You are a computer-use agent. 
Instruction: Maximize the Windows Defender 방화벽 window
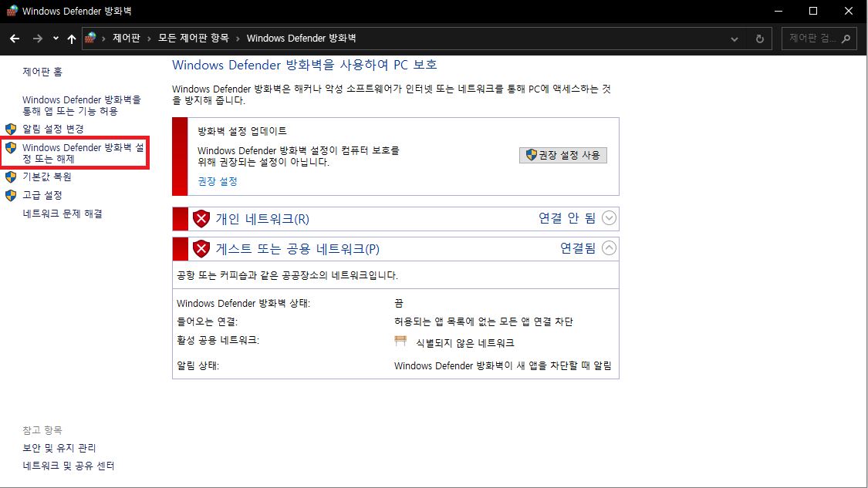click(813, 11)
